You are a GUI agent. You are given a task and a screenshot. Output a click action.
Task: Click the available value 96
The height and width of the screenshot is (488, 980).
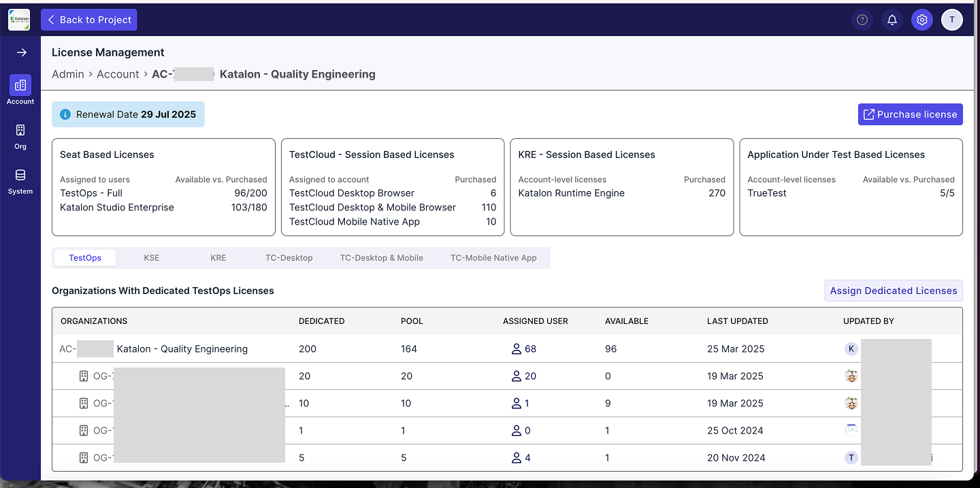point(611,349)
